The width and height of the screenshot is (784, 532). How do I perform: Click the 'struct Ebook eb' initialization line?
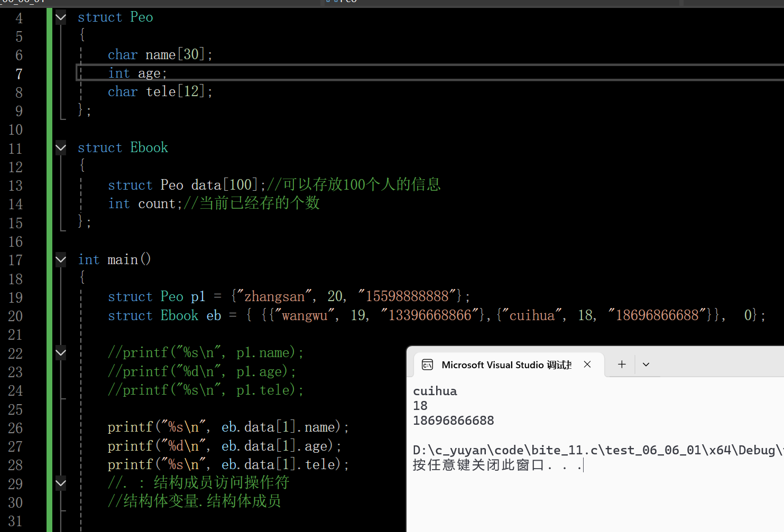pos(436,315)
